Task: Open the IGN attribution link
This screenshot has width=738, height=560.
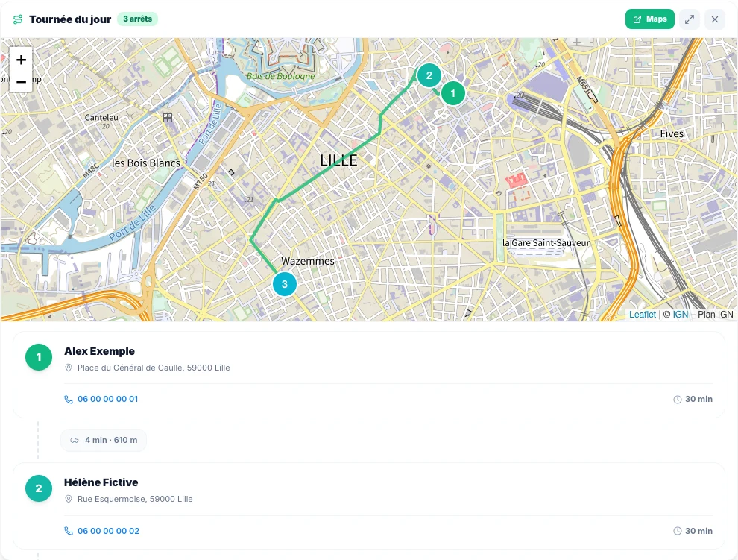Action: point(680,315)
